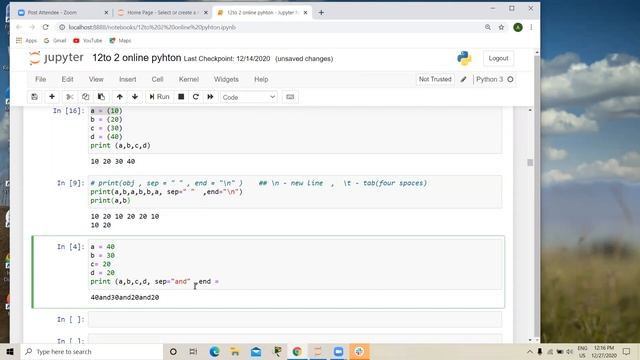Click the pencil edit indicator icon
The width and height of the screenshot is (640, 360).
(463, 79)
